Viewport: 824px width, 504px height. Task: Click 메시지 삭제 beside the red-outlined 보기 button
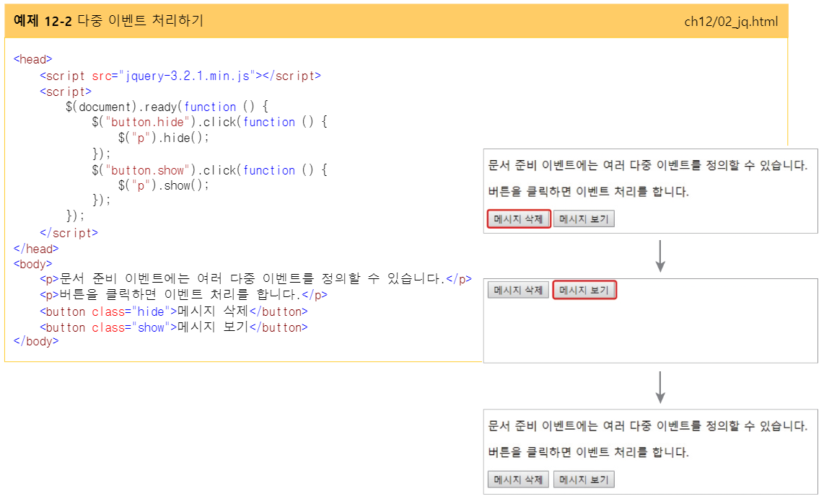point(519,290)
